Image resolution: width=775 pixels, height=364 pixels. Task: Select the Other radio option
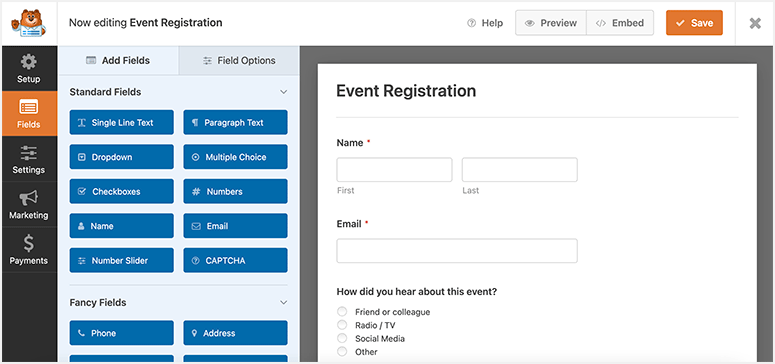[342, 352]
